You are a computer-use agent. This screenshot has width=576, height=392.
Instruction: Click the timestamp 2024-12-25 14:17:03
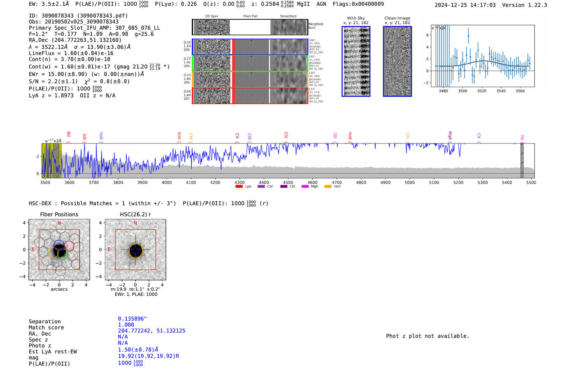coord(465,5)
